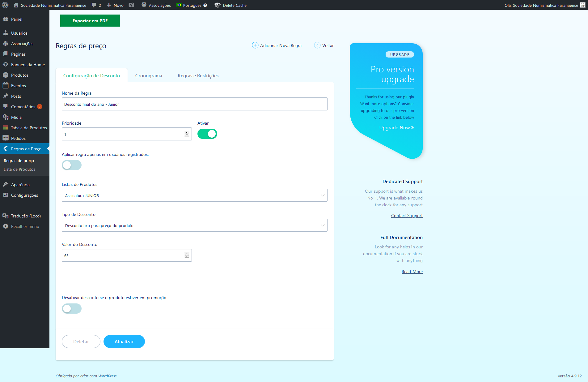Click the Mídia sidebar icon

click(6, 117)
